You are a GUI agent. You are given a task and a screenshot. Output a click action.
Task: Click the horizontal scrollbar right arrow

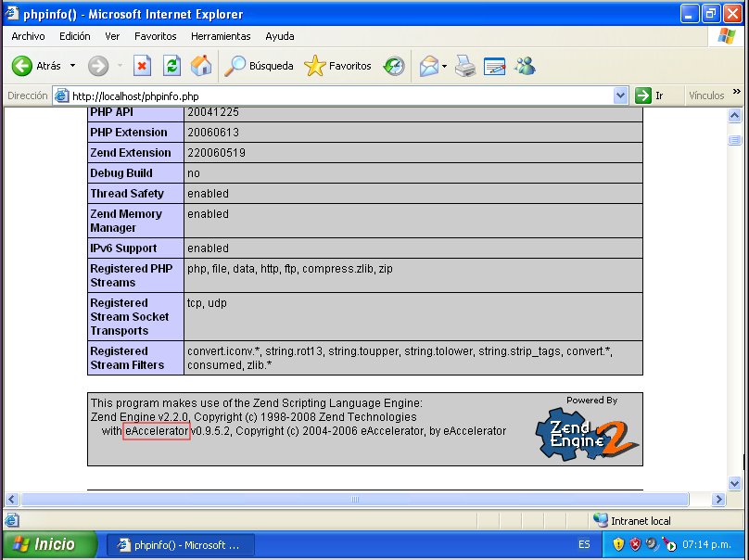click(x=718, y=500)
